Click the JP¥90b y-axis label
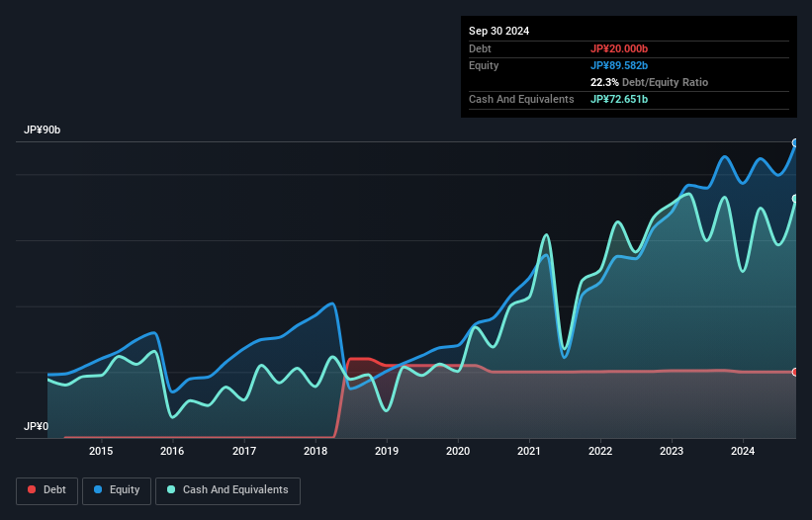The image size is (812, 520). pyautogui.click(x=43, y=130)
